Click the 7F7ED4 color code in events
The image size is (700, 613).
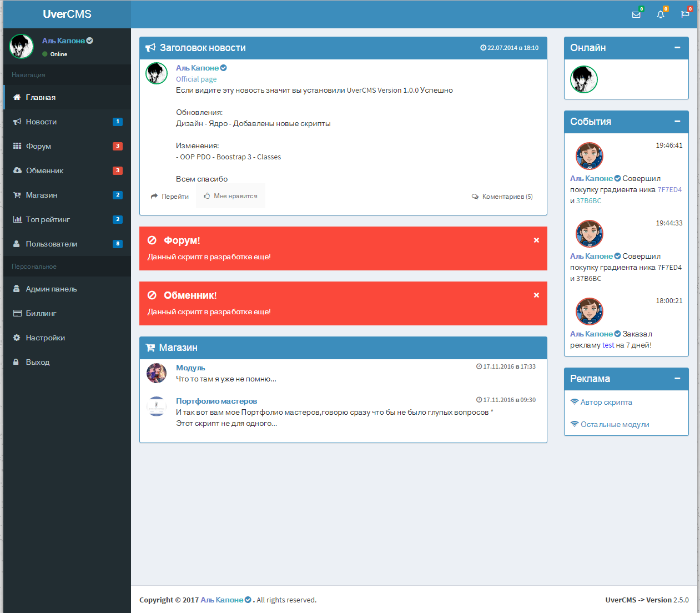pyautogui.click(x=669, y=190)
